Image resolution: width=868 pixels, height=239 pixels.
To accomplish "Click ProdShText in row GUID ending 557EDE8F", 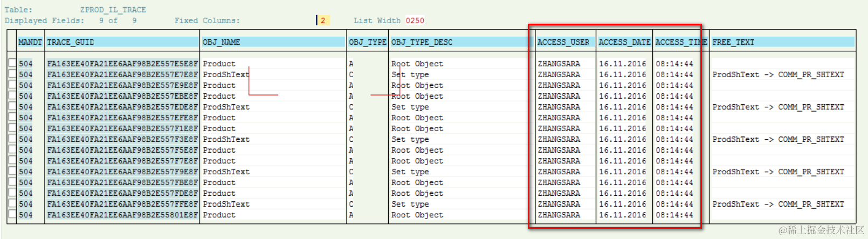I will coord(226,107).
